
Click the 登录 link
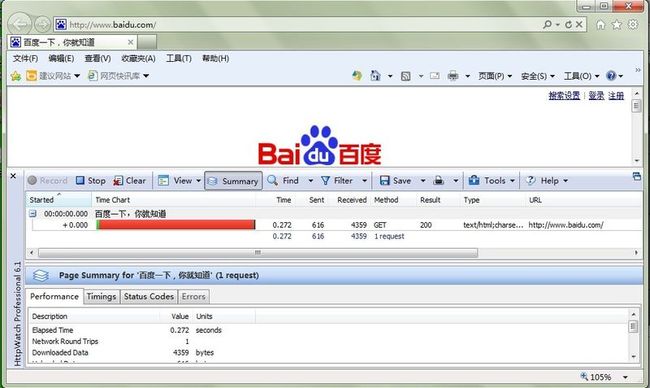coord(596,96)
